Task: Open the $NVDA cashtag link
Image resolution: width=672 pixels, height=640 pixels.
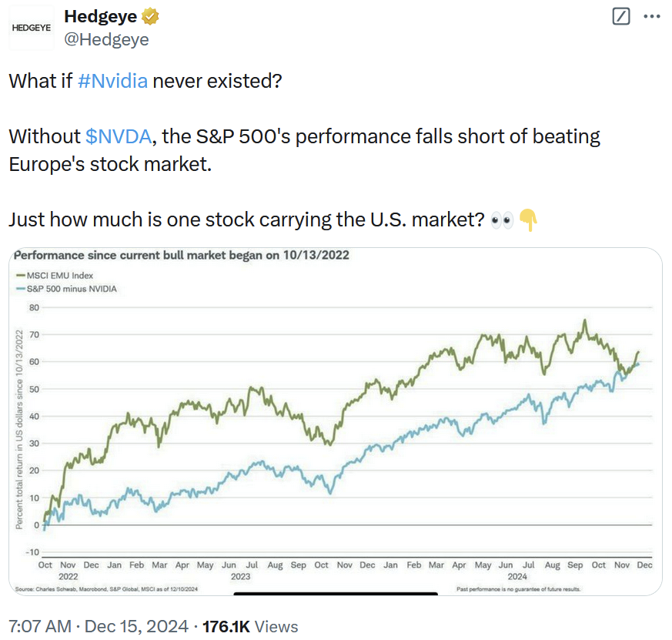Action: (x=119, y=136)
